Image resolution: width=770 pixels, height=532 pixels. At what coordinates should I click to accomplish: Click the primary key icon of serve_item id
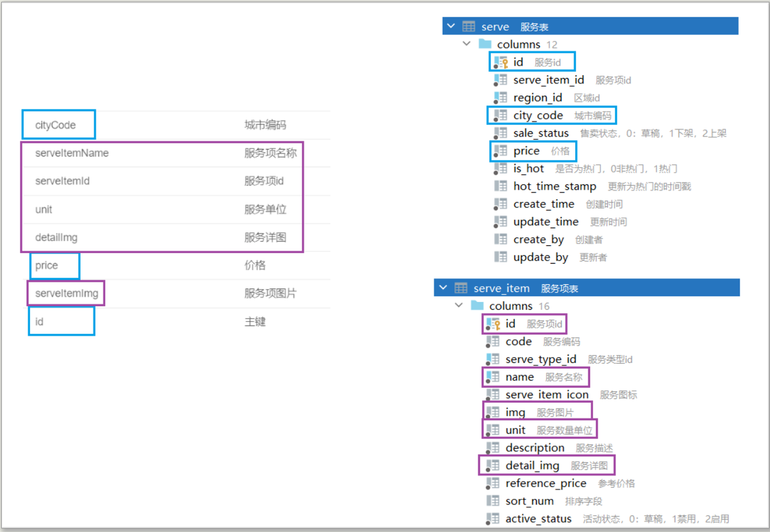493,324
